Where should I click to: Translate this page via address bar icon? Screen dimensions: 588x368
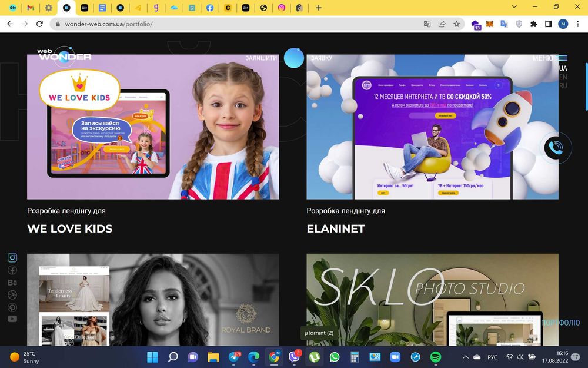click(x=427, y=24)
